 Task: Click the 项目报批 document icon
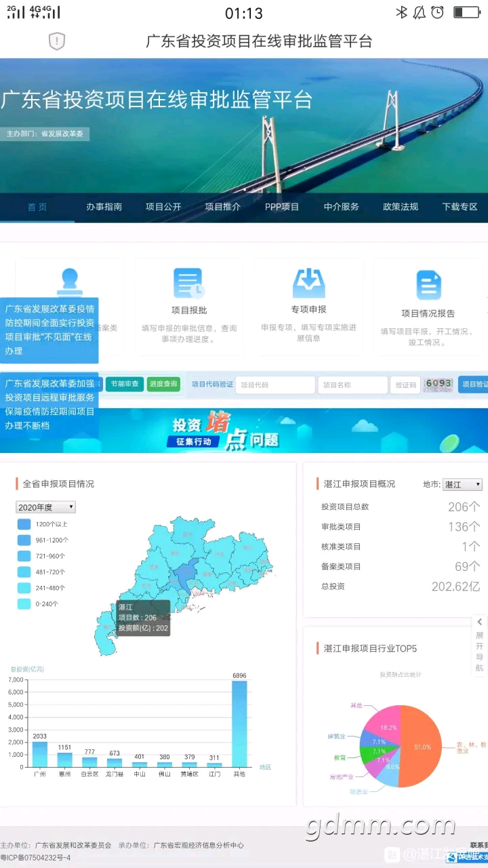pos(189,283)
